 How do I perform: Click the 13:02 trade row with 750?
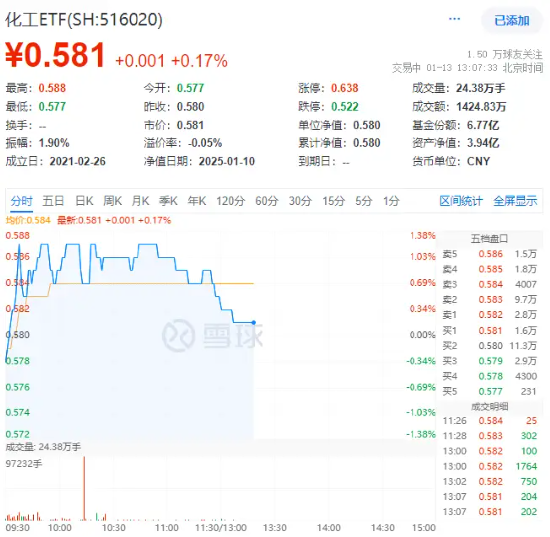(489, 482)
